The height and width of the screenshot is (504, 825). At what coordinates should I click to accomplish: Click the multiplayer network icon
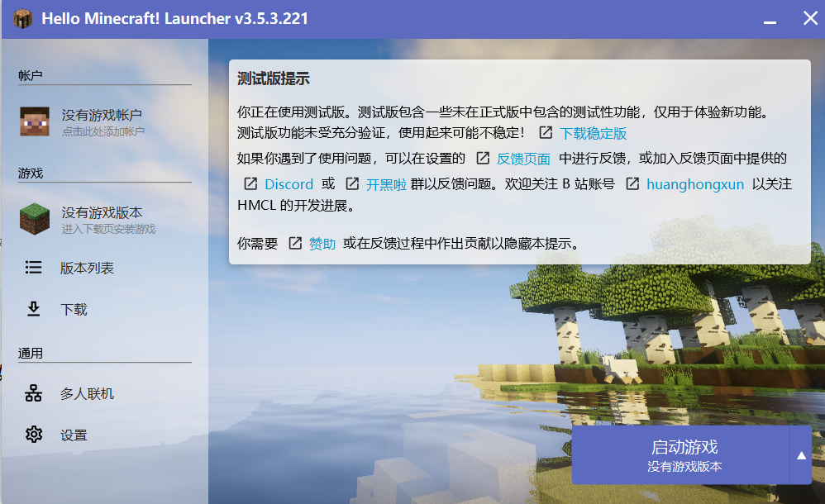(34, 393)
